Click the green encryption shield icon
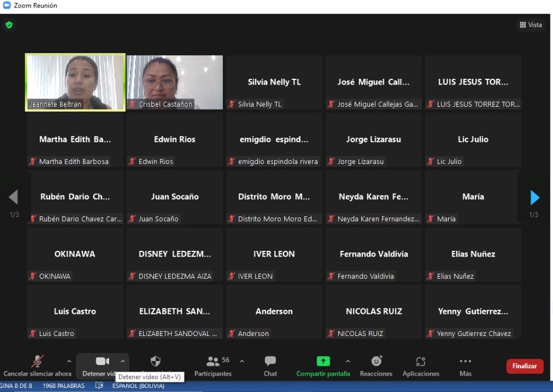Image resolution: width=553 pixels, height=392 pixels. point(9,25)
